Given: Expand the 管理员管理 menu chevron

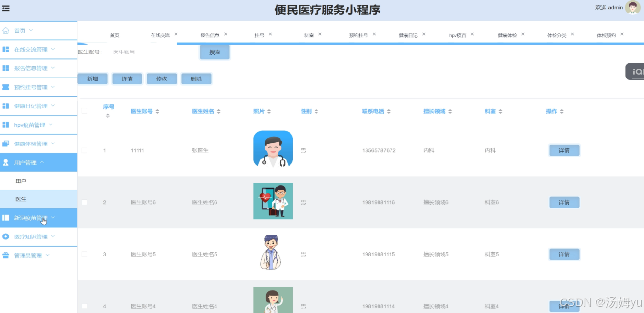Looking at the screenshot, I should coord(48,255).
